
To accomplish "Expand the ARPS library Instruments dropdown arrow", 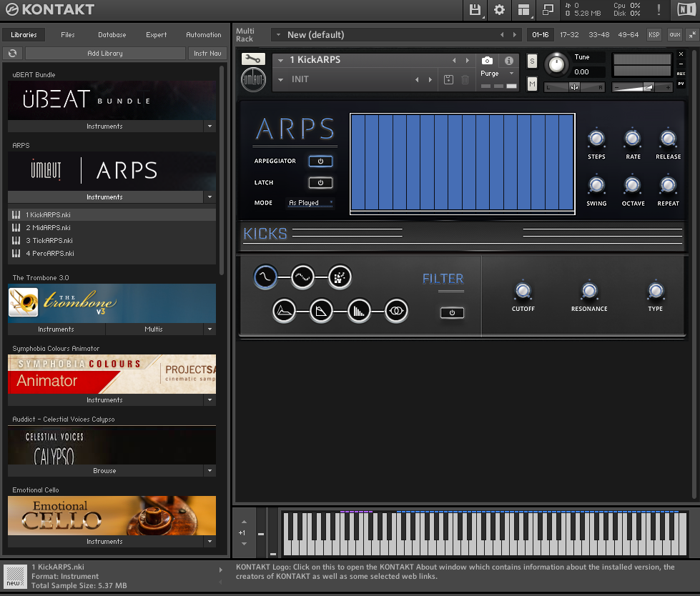I will point(209,197).
